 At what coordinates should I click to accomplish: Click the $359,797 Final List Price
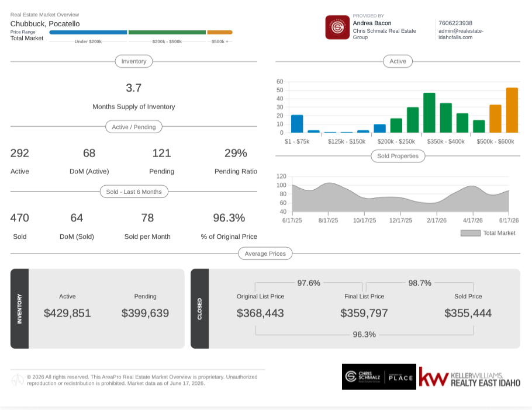click(x=364, y=313)
